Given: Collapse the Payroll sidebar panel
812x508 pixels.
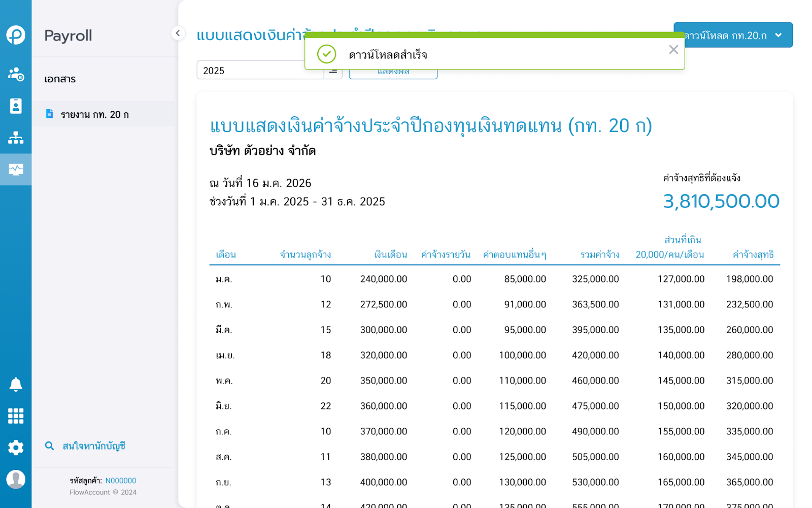Looking at the screenshot, I should click(x=178, y=34).
